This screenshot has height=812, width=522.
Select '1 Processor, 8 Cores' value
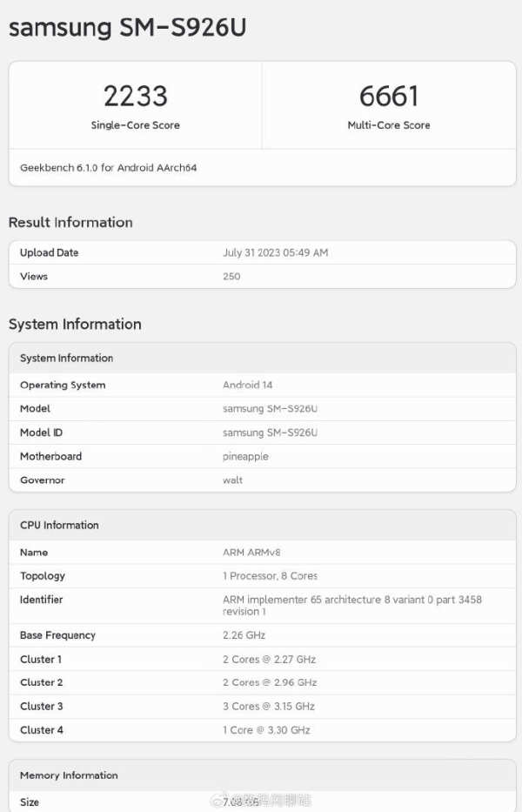[271, 576]
